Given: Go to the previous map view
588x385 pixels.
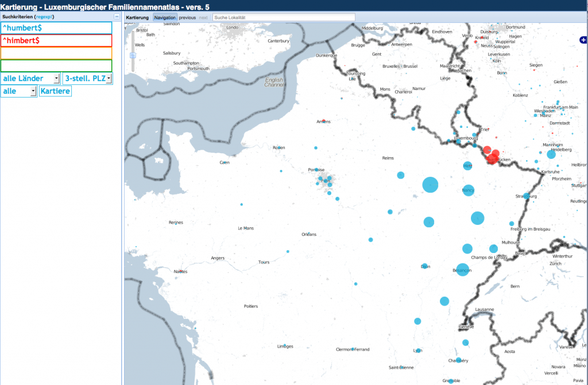Looking at the screenshot, I should [187, 18].
